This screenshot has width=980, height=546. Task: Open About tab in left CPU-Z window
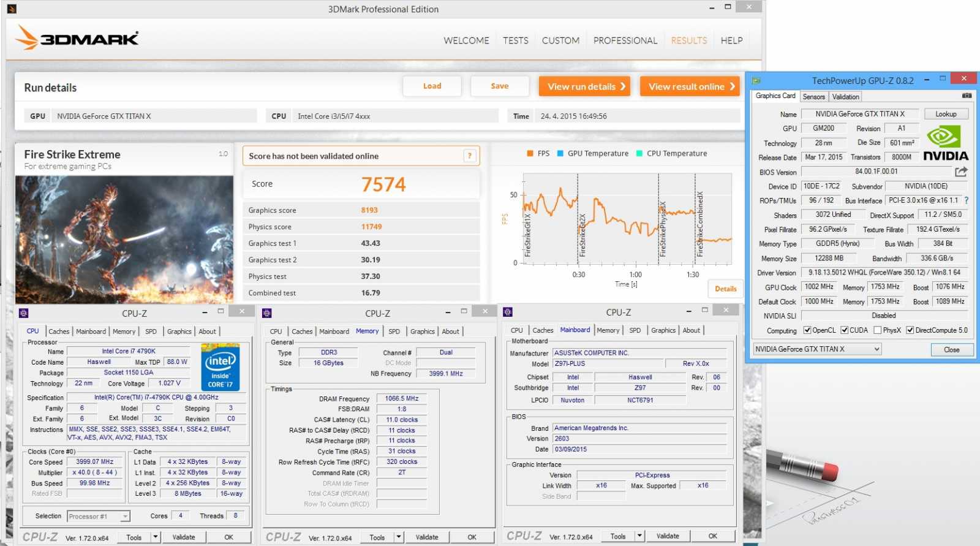[207, 332]
